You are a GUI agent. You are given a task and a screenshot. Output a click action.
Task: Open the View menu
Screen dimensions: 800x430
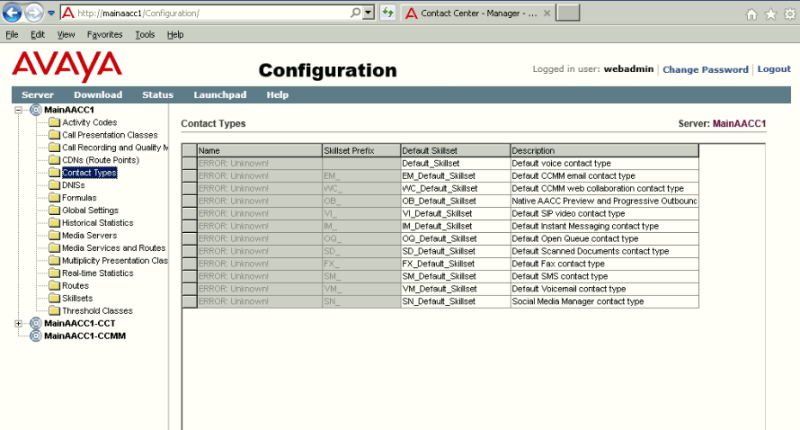pos(66,35)
